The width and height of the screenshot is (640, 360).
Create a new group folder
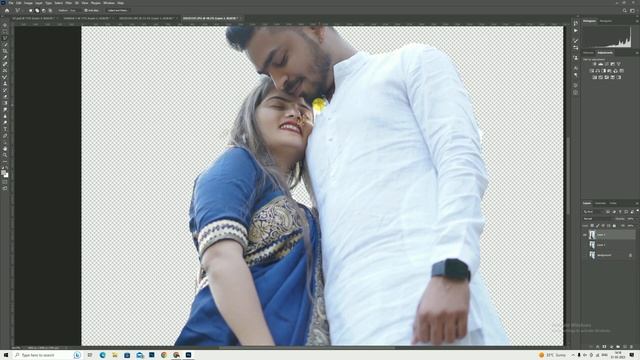(x=618, y=347)
